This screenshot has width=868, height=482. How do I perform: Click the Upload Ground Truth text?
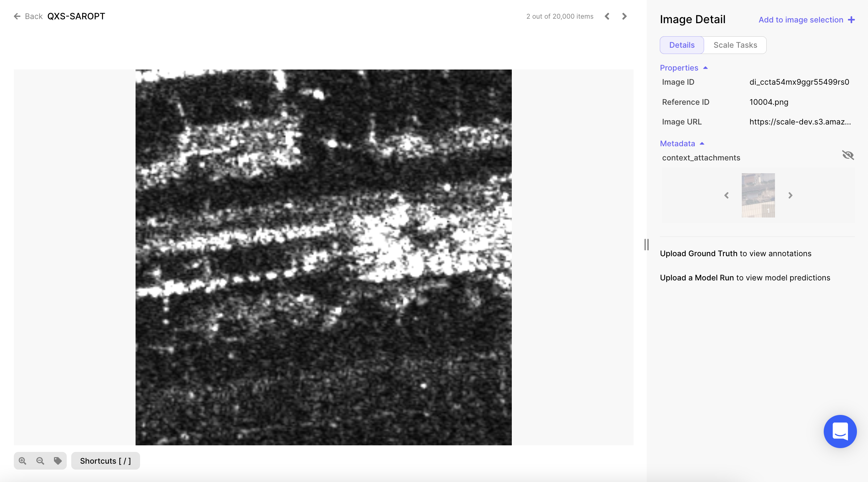pyautogui.click(x=699, y=253)
